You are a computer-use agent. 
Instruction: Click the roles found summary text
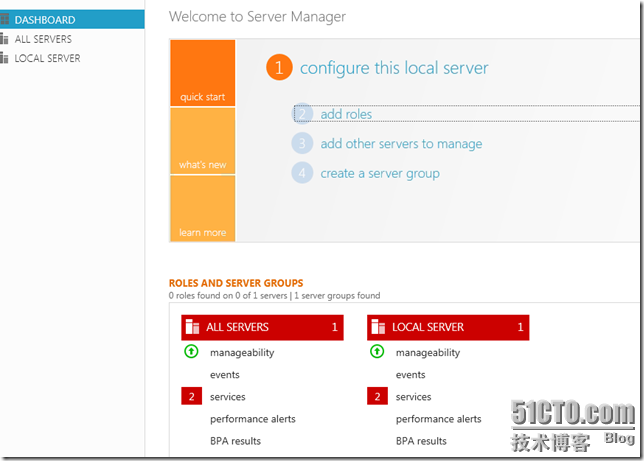pos(274,295)
